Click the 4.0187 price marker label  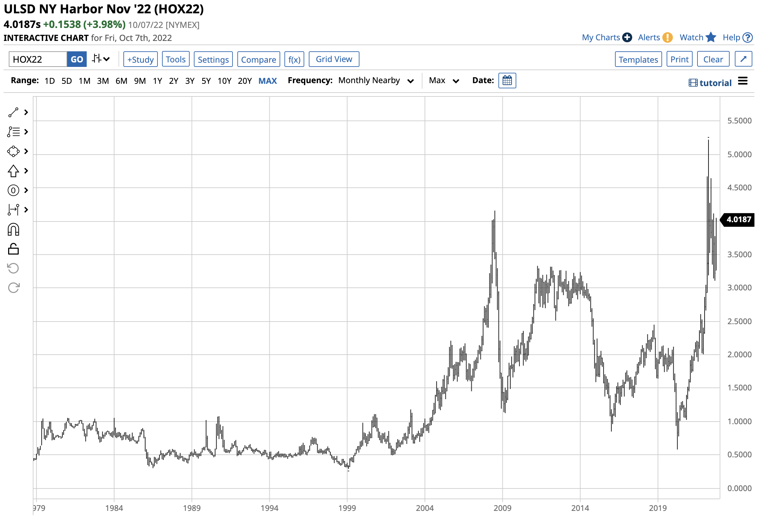738,220
